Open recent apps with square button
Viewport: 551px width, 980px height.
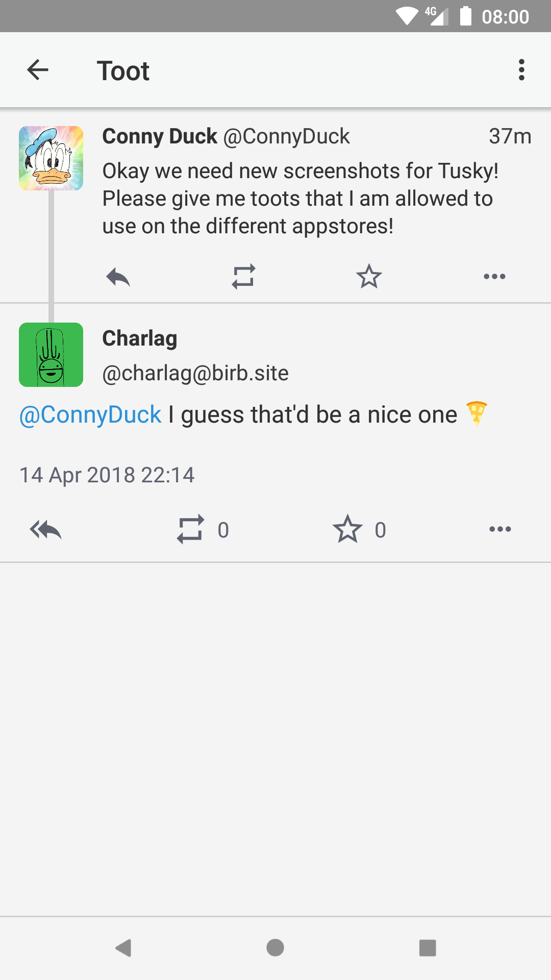pyautogui.click(x=428, y=948)
